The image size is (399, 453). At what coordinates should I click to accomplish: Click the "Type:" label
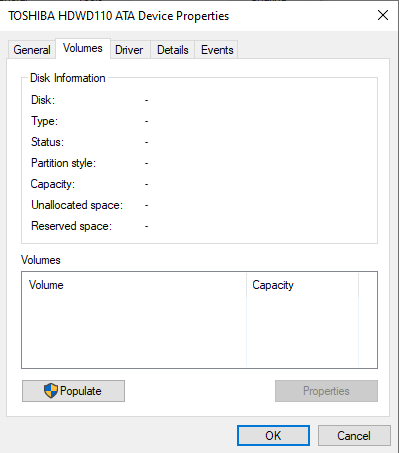[x=44, y=121]
